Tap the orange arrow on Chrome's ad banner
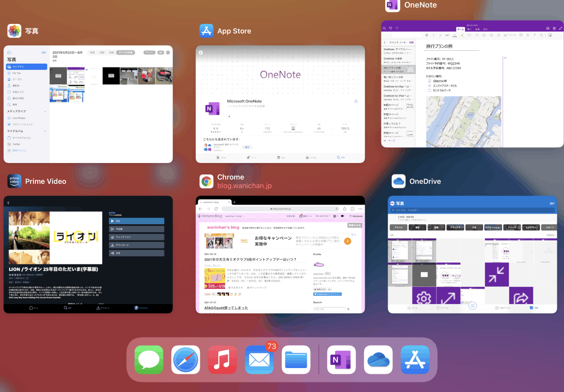This screenshot has height=392, width=564. coord(347,241)
